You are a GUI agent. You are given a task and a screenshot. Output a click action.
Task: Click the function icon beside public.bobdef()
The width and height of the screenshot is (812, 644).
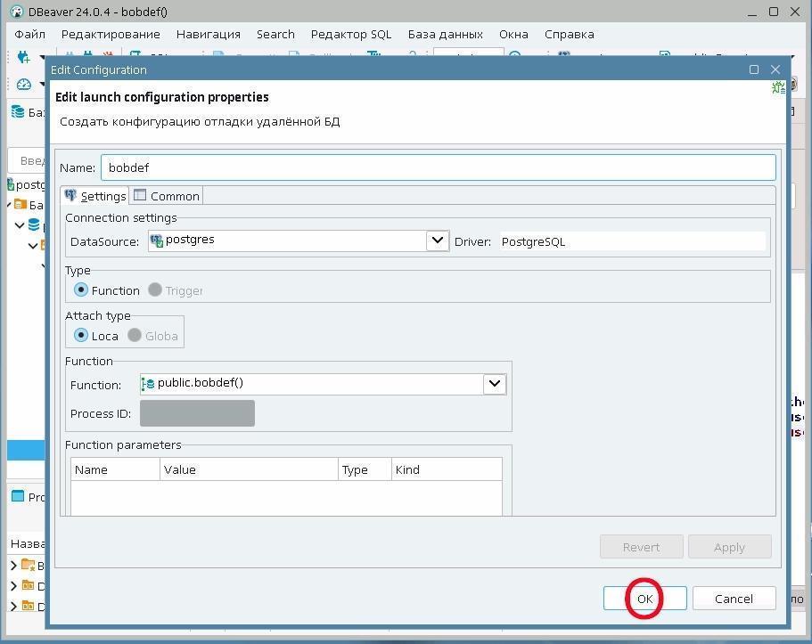point(148,384)
